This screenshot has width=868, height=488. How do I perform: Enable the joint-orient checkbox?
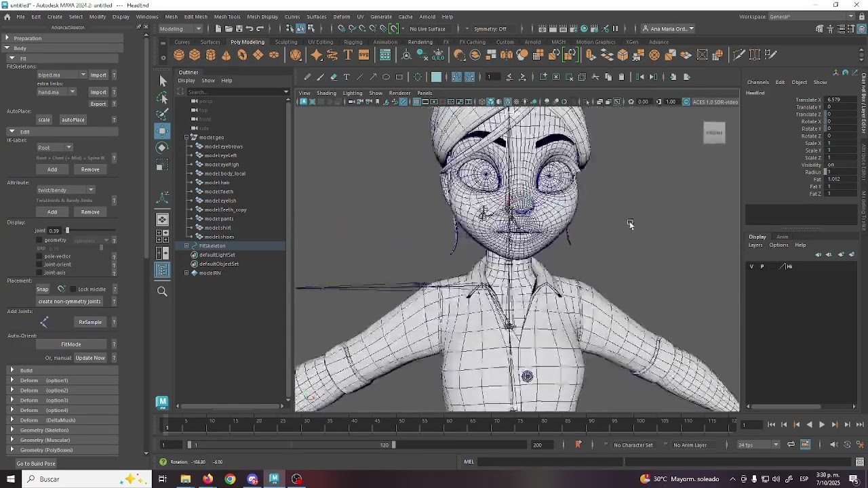tap(39, 264)
